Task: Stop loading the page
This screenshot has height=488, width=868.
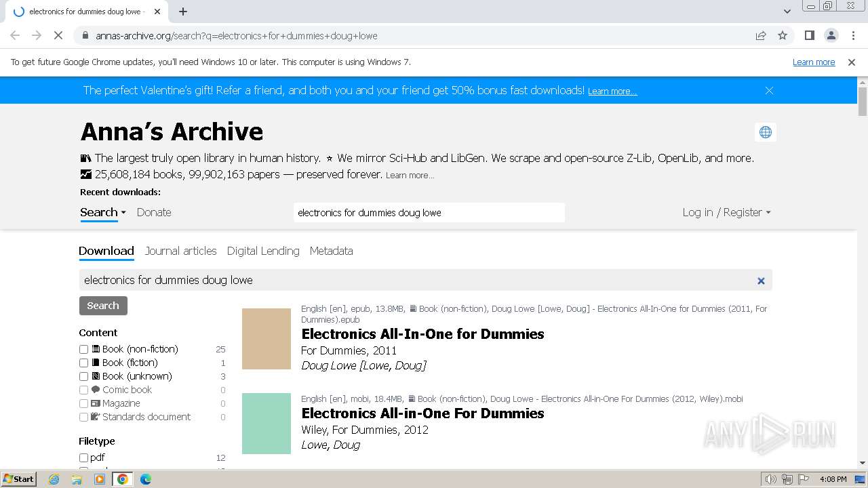Action: (58, 35)
